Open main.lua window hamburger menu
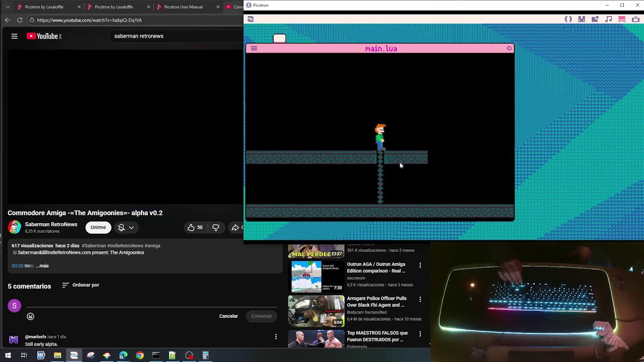The width and height of the screenshot is (644, 362). [254, 49]
